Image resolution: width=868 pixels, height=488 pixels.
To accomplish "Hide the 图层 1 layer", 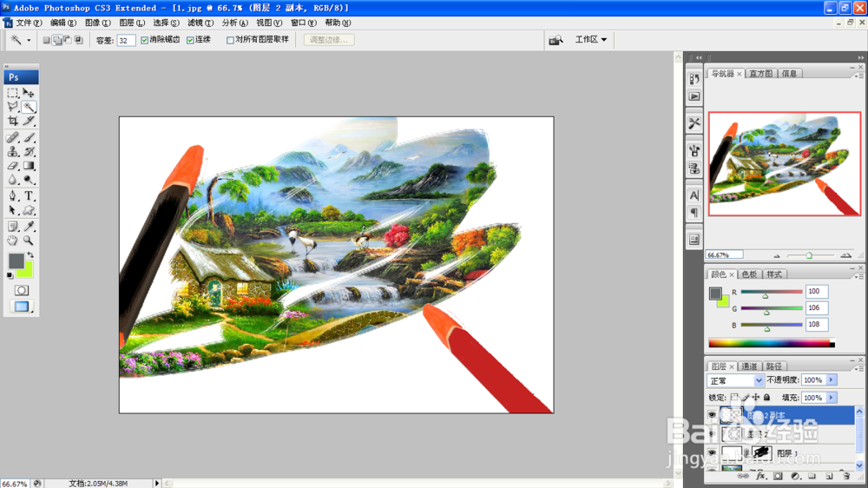I will point(712,452).
